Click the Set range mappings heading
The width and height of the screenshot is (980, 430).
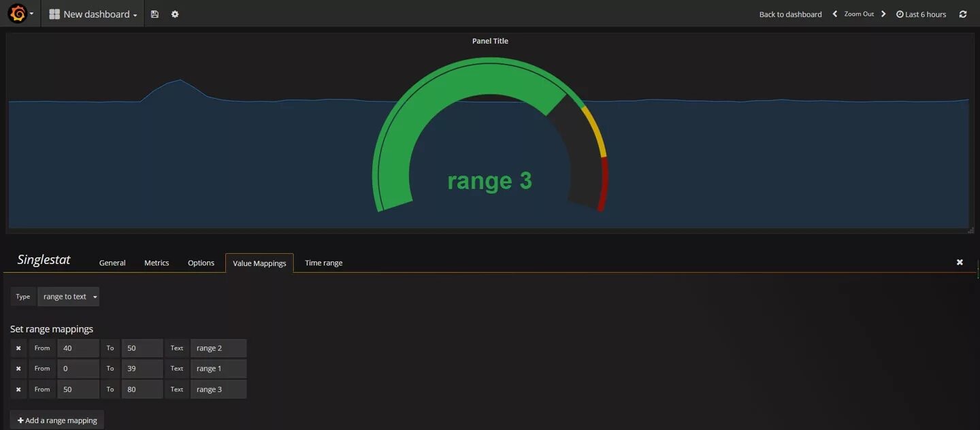tap(52, 329)
